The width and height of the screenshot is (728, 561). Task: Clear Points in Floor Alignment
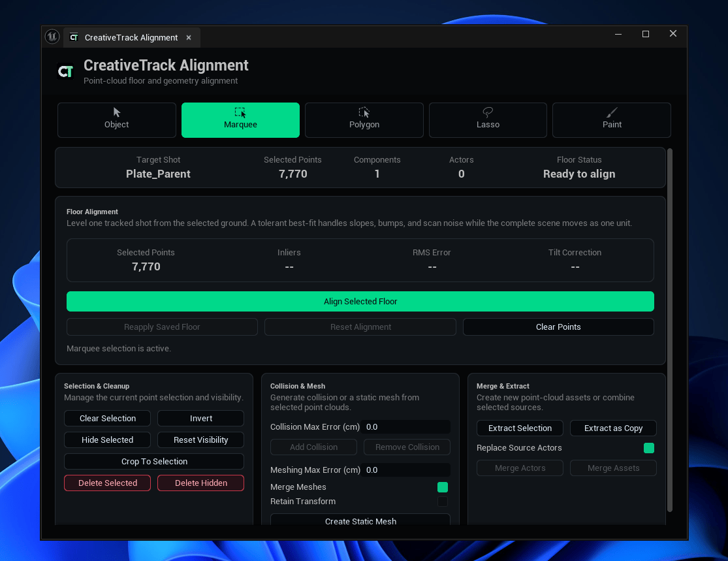(x=558, y=327)
